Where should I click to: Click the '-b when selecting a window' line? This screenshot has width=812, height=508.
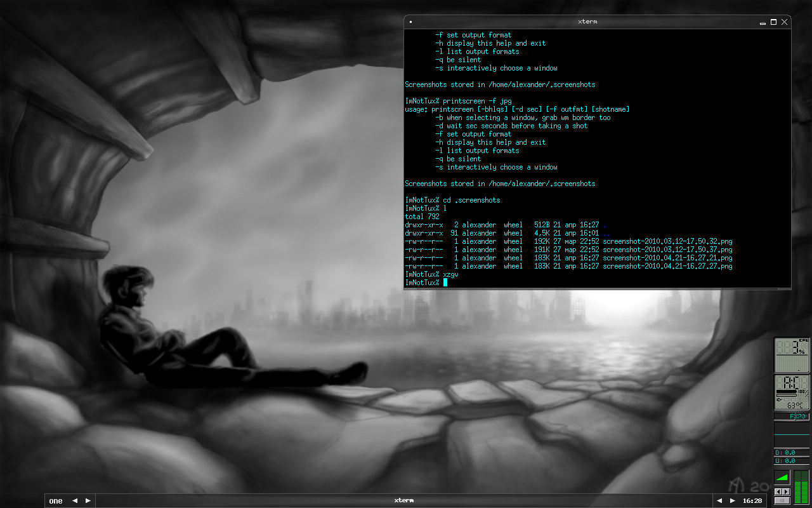tap(523, 117)
